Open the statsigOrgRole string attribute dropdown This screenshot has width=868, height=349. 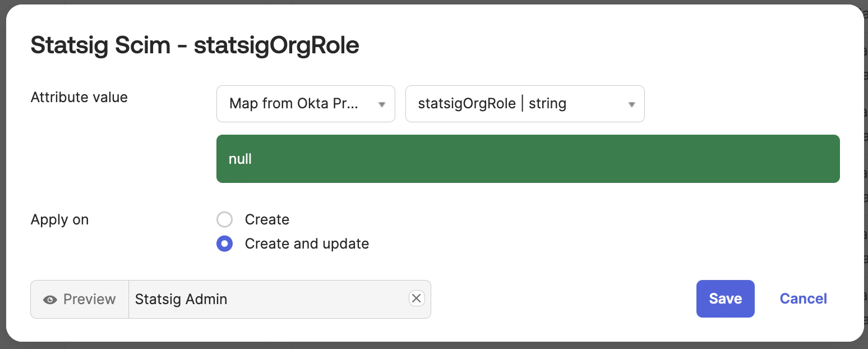[x=525, y=104]
